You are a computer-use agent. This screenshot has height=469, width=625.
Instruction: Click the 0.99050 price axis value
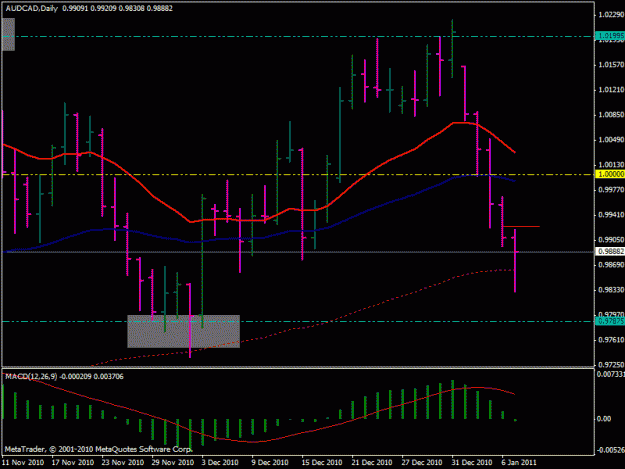point(611,240)
